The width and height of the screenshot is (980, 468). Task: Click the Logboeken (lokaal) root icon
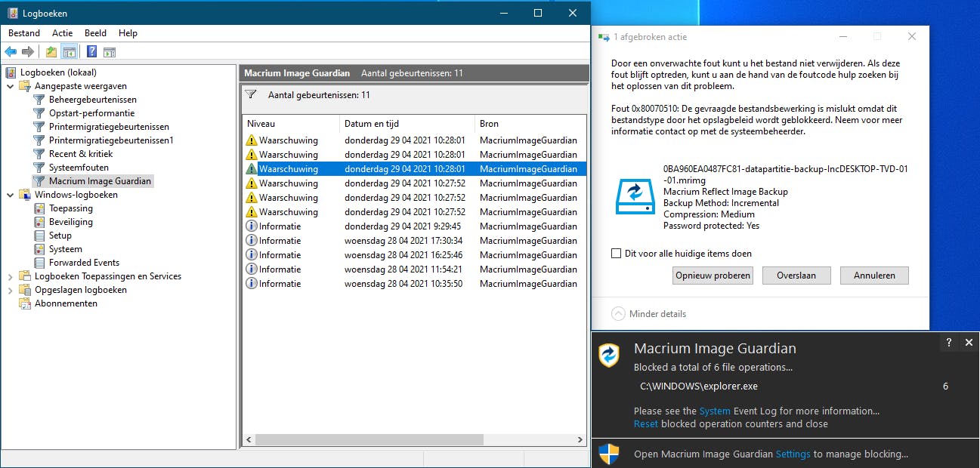[11, 72]
